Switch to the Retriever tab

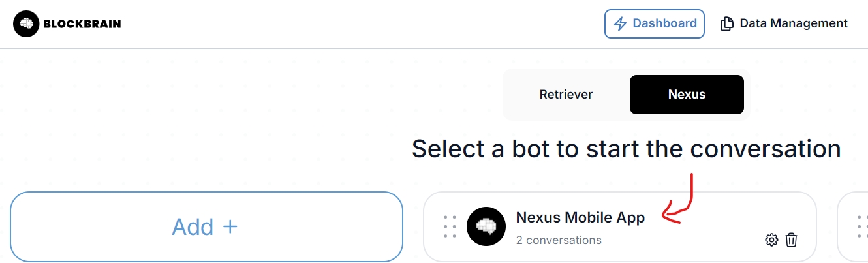click(x=566, y=95)
